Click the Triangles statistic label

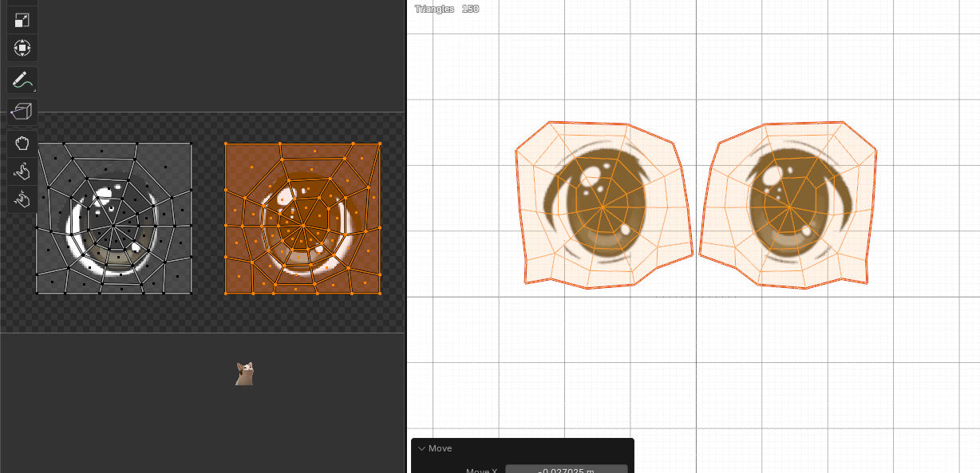tap(434, 9)
